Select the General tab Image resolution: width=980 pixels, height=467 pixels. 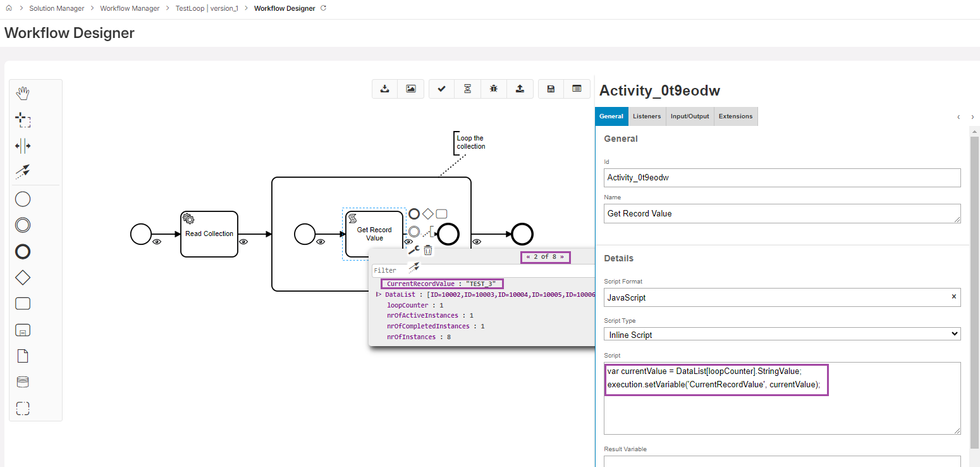611,116
